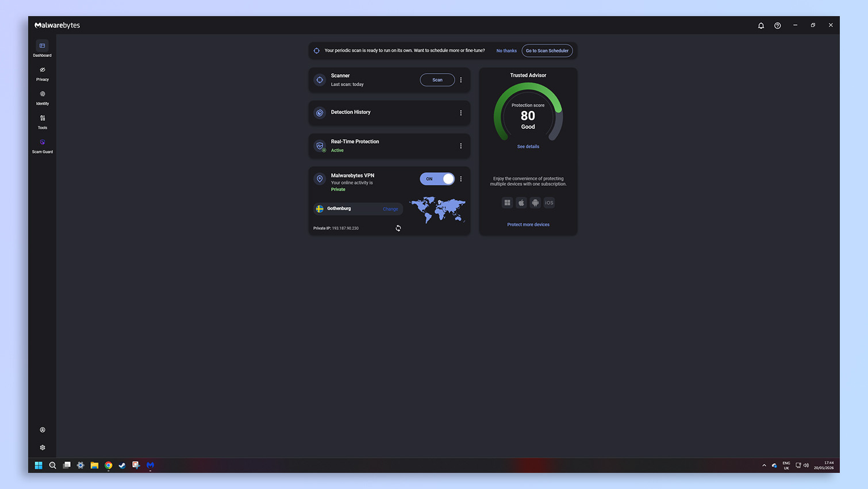Open the Privacy section in the sidebar
Screen dimensions: 868x489
(x=42, y=73)
